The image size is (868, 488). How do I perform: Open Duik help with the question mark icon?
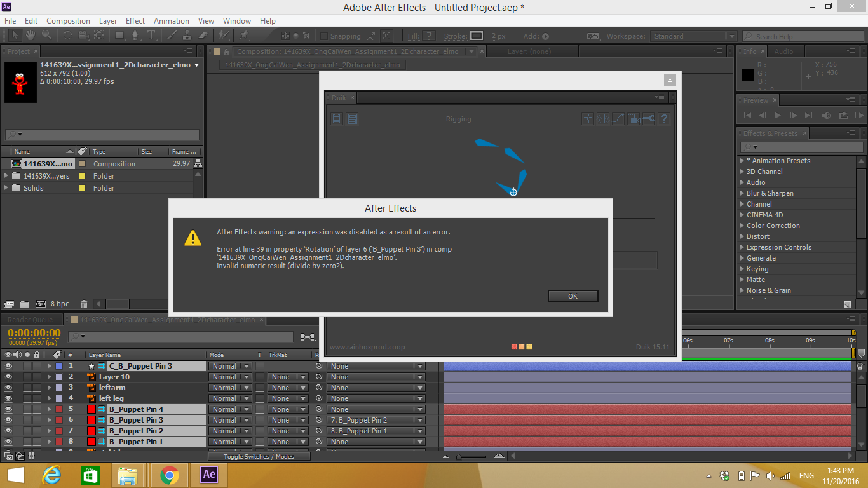(664, 119)
